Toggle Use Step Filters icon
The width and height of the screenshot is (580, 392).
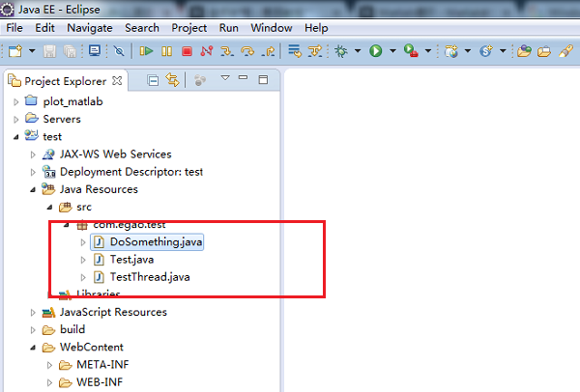[x=315, y=51]
